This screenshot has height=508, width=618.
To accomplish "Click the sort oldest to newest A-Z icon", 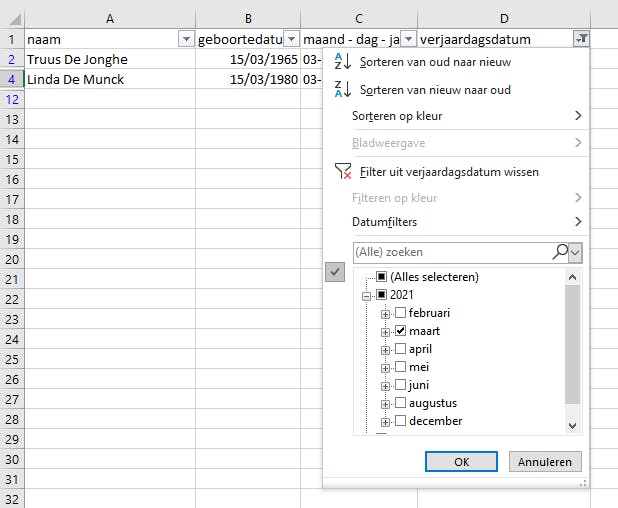I will [x=342, y=63].
